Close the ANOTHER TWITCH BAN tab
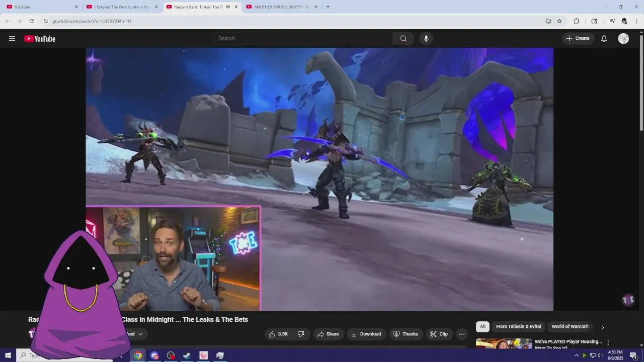This screenshot has height=362, width=644. point(316,7)
